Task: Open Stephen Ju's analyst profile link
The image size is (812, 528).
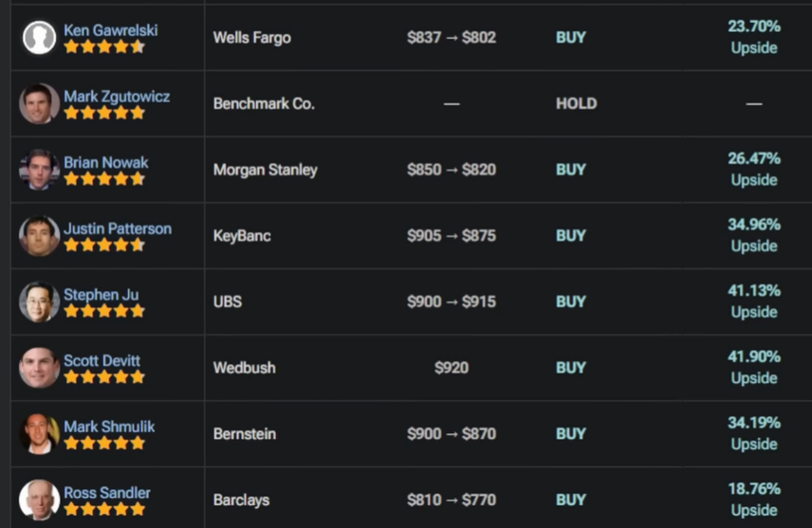Action: (x=101, y=295)
